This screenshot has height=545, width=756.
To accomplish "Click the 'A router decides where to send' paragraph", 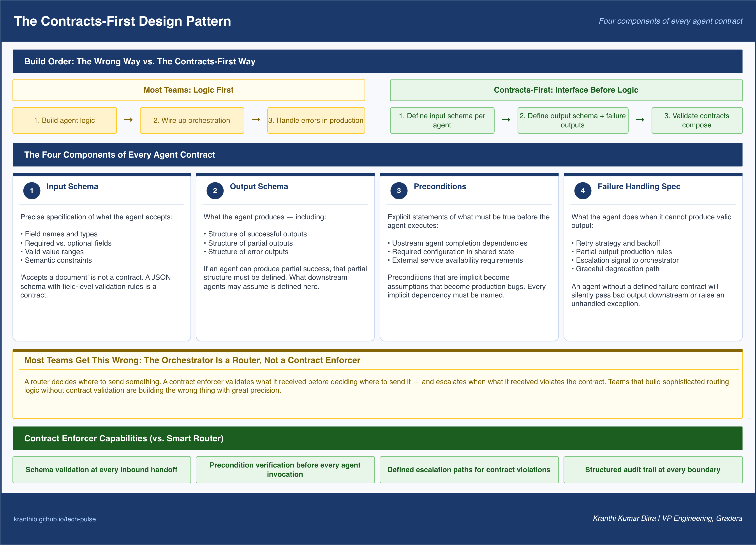I will tap(377, 386).
